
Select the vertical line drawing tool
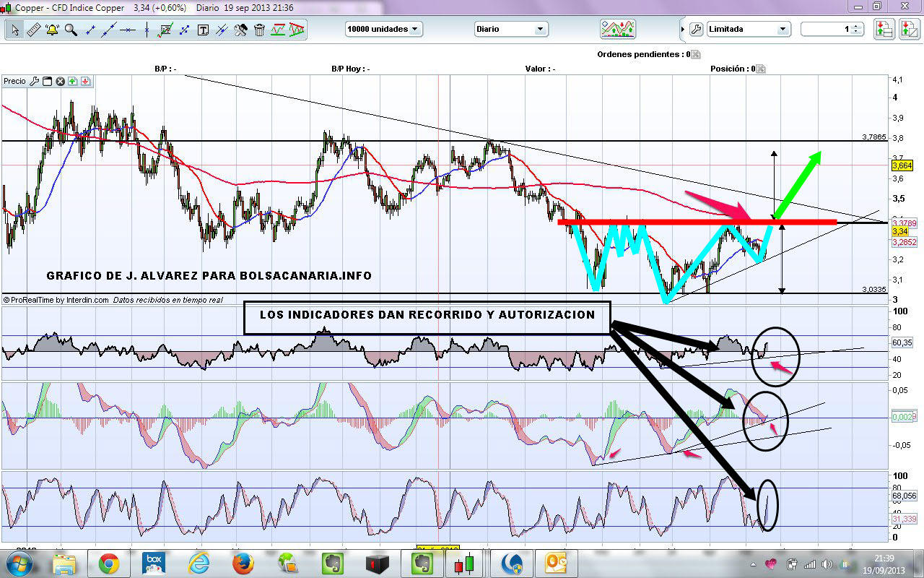pos(147,30)
